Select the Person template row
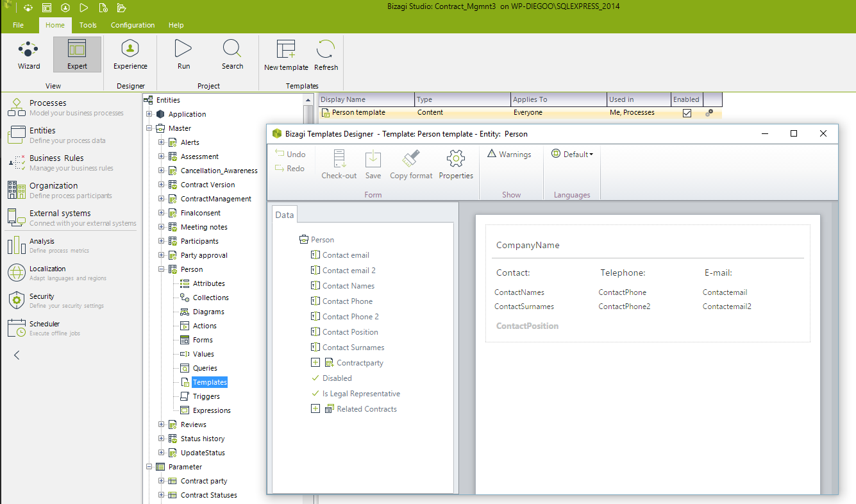This screenshot has height=504, width=856. (520, 112)
